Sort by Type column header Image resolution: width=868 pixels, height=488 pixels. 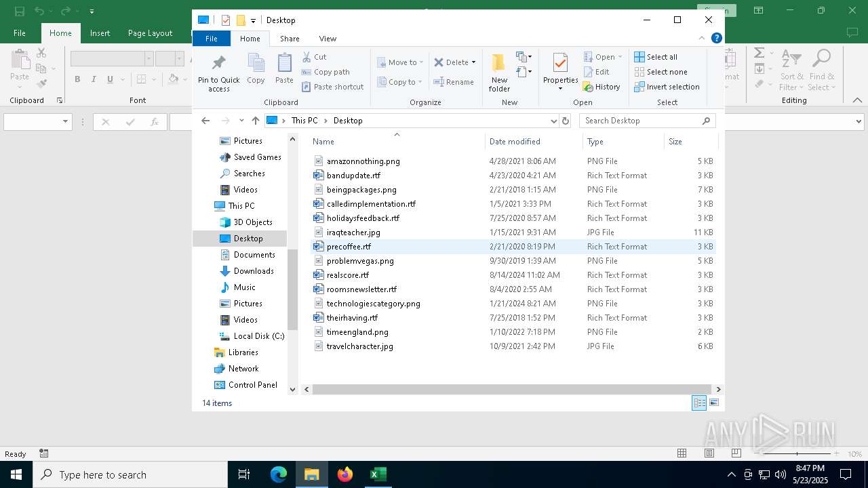[623, 142]
